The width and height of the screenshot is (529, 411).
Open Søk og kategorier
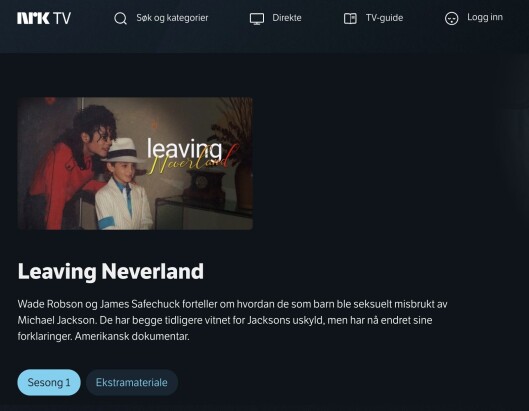click(172, 18)
